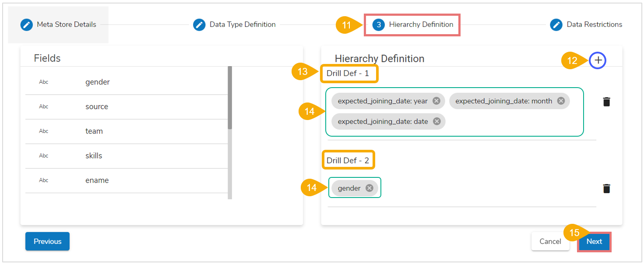Go back with the Previous button
This screenshot has width=644, height=265.
point(47,241)
